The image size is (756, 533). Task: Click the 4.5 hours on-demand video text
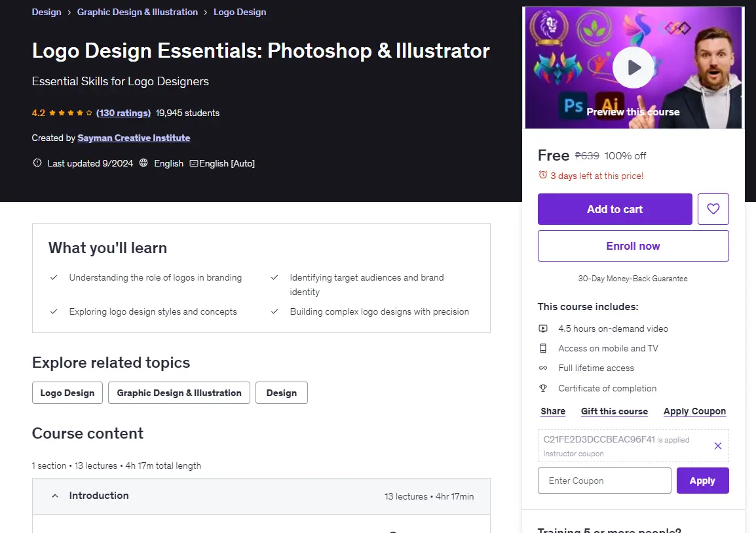point(613,328)
